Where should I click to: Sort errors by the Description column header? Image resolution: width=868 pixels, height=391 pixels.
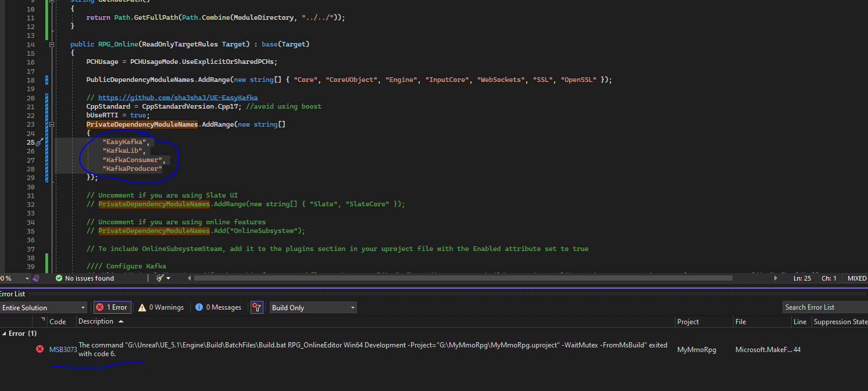(96, 321)
